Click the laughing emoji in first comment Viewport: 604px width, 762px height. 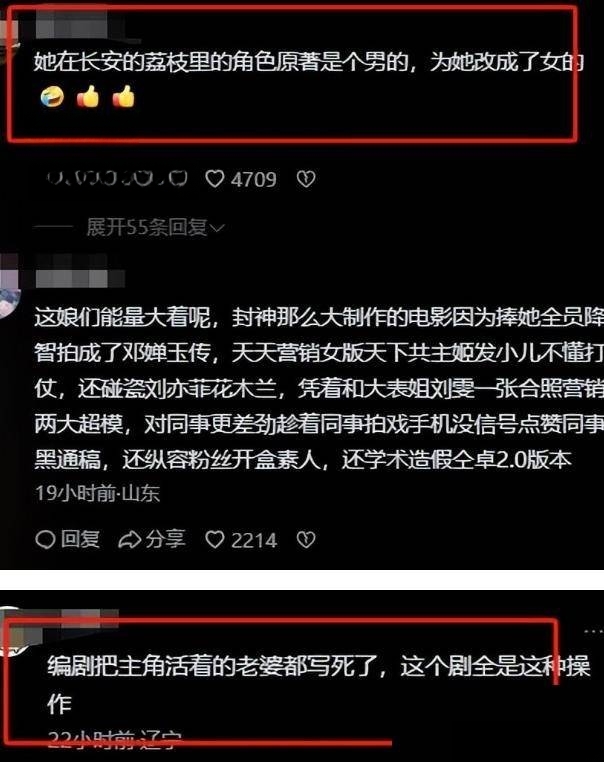click(x=52, y=97)
